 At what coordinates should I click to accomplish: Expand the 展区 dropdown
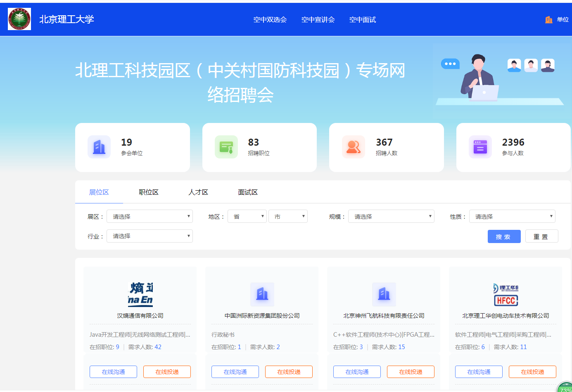[150, 216]
